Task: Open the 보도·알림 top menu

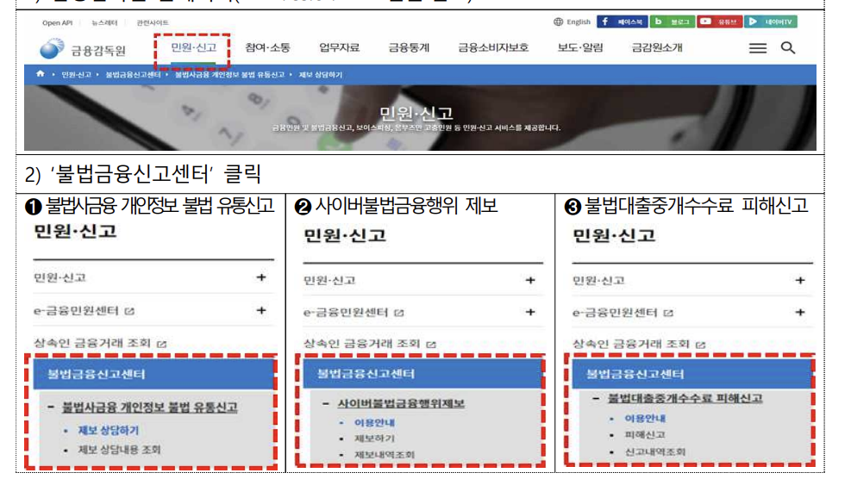Action: tap(580, 47)
